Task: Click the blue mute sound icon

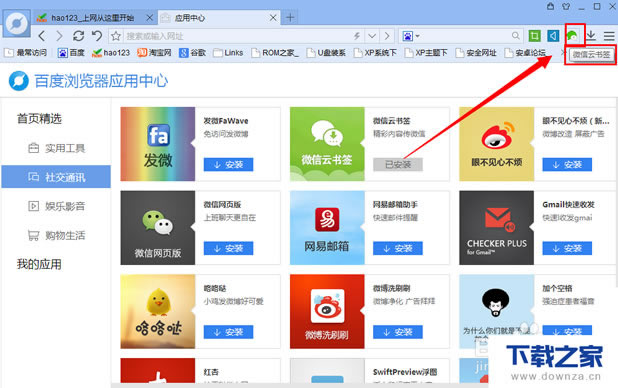Action: click(553, 36)
